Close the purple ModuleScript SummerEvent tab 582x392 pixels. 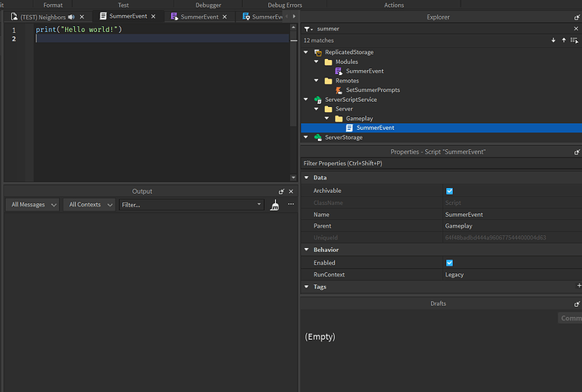pyautogui.click(x=224, y=17)
